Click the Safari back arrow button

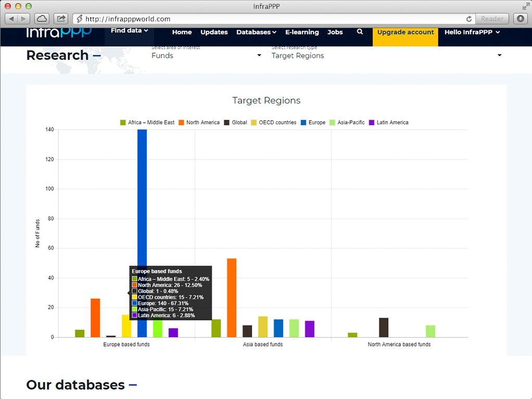[12, 19]
